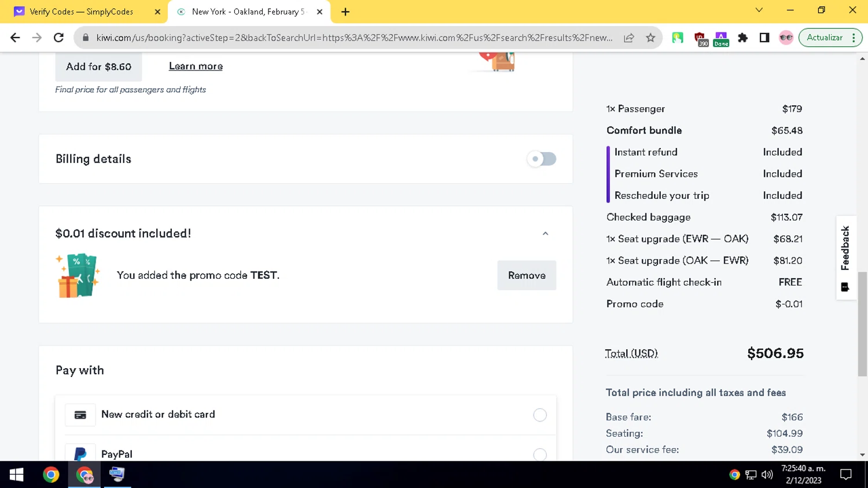Screen dimensions: 868x488
Task: Click Add for $8.60 button
Action: pyautogui.click(x=98, y=66)
